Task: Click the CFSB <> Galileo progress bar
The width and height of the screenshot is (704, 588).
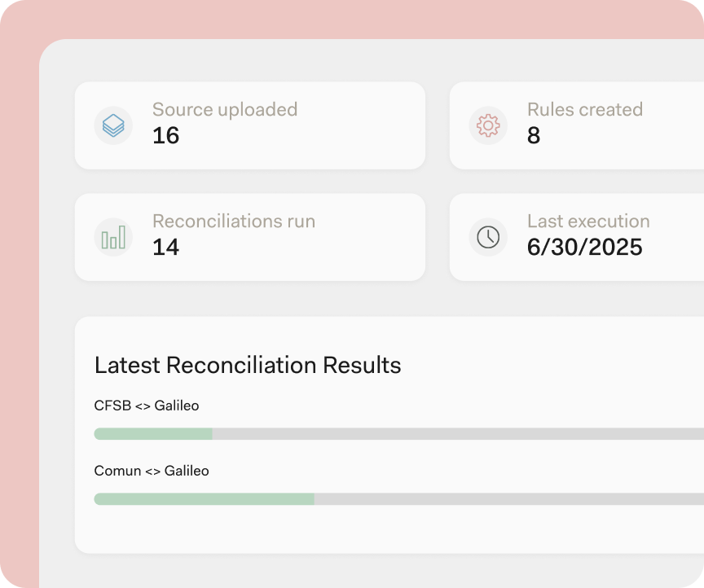Action: point(399,433)
